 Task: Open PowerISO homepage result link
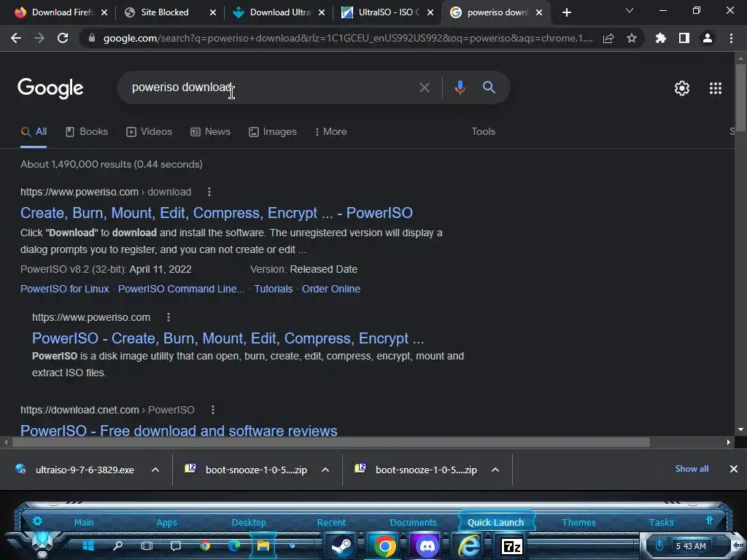pyautogui.click(x=228, y=338)
